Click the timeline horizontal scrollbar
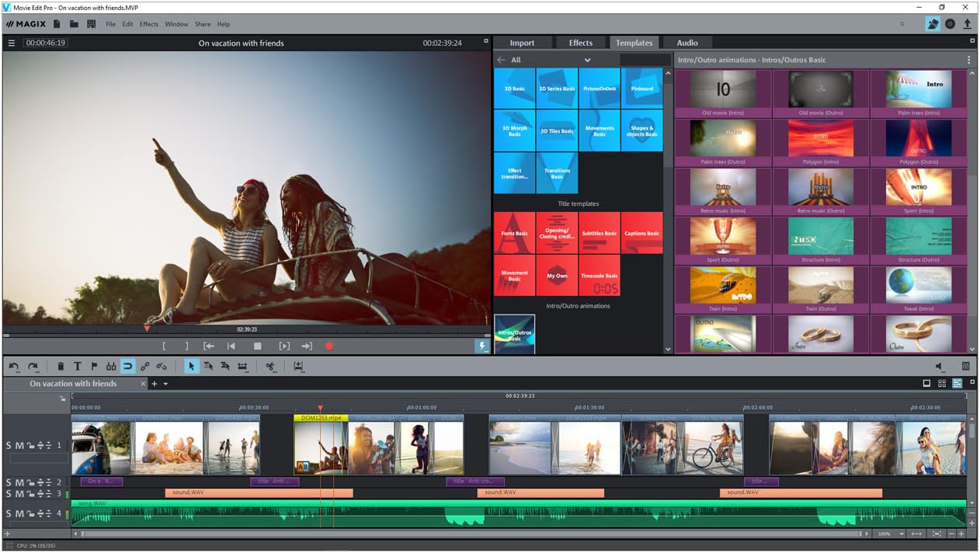Screen dimensions: 980x553 466,534
